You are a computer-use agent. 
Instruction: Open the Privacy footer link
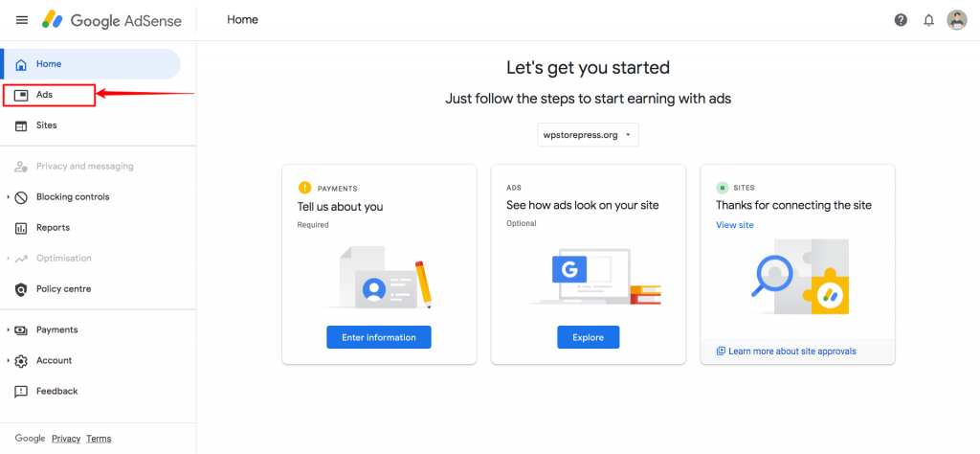(x=66, y=439)
